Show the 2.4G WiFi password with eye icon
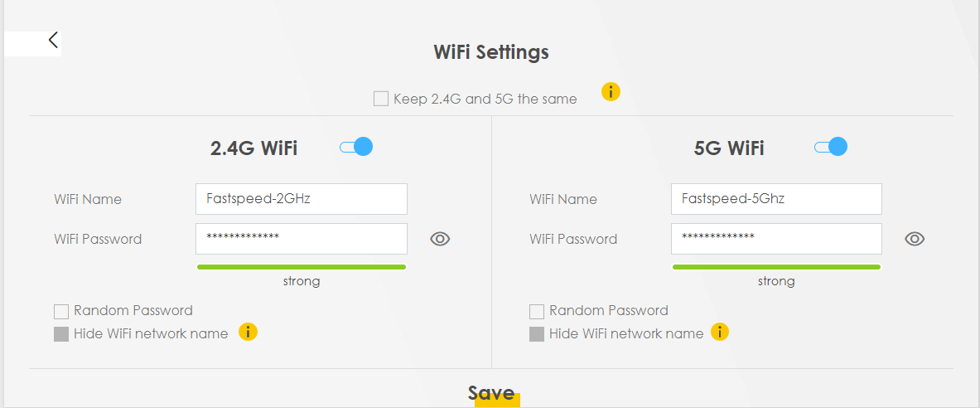Image resolution: width=980 pixels, height=408 pixels. point(440,239)
